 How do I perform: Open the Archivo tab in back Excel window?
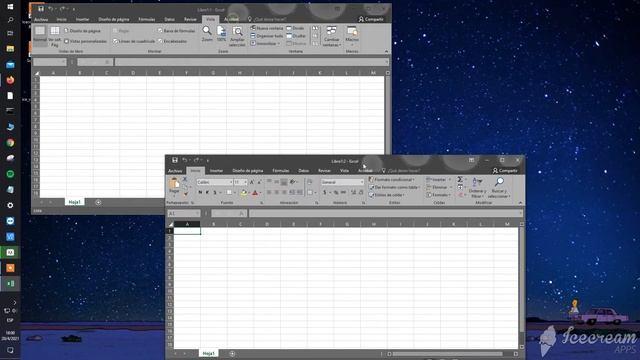coord(41,19)
